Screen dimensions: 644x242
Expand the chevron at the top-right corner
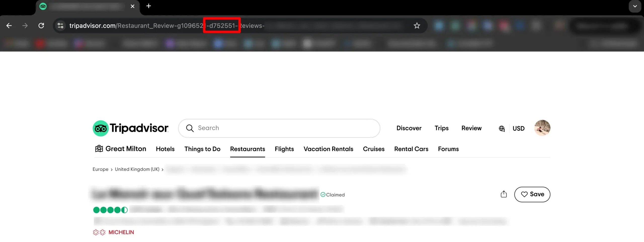coord(635,6)
